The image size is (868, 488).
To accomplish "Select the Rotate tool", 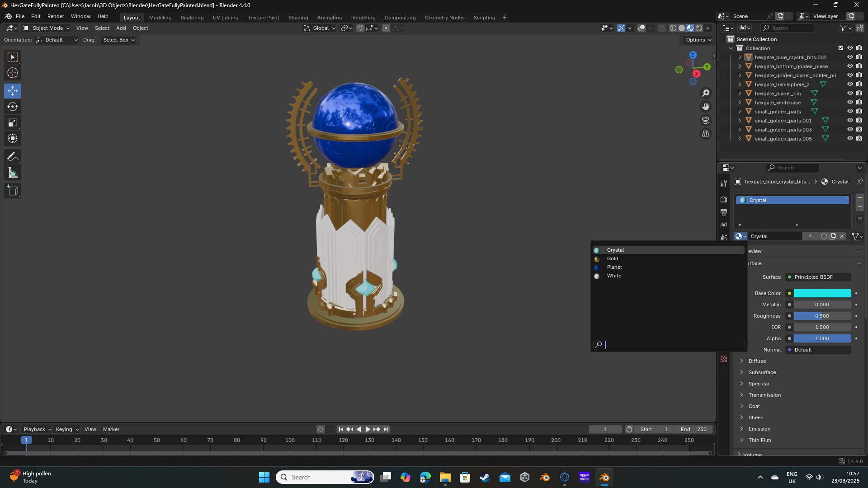I will pos(13,107).
